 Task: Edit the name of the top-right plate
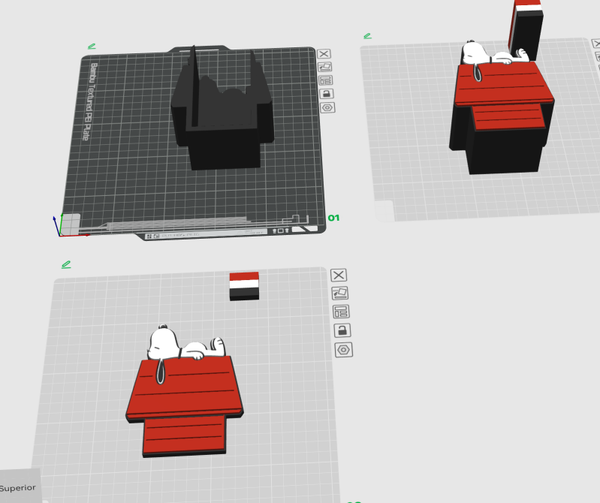367,36
